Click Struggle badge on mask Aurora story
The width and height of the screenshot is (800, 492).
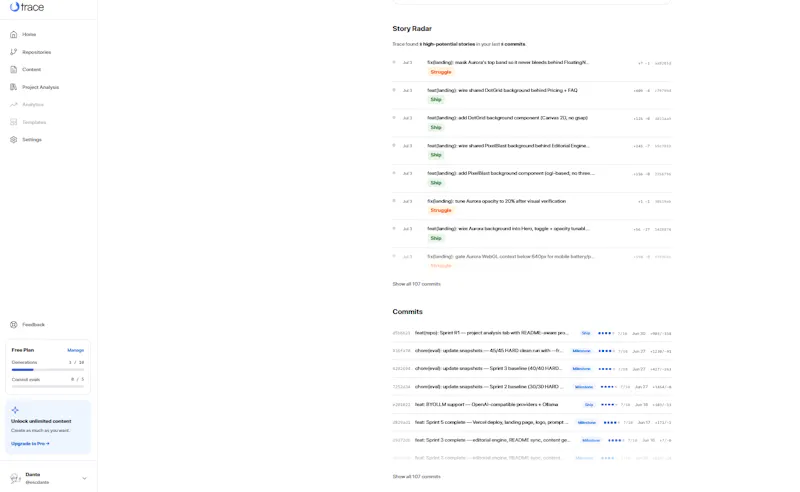pyautogui.click(x=441, y=72)
